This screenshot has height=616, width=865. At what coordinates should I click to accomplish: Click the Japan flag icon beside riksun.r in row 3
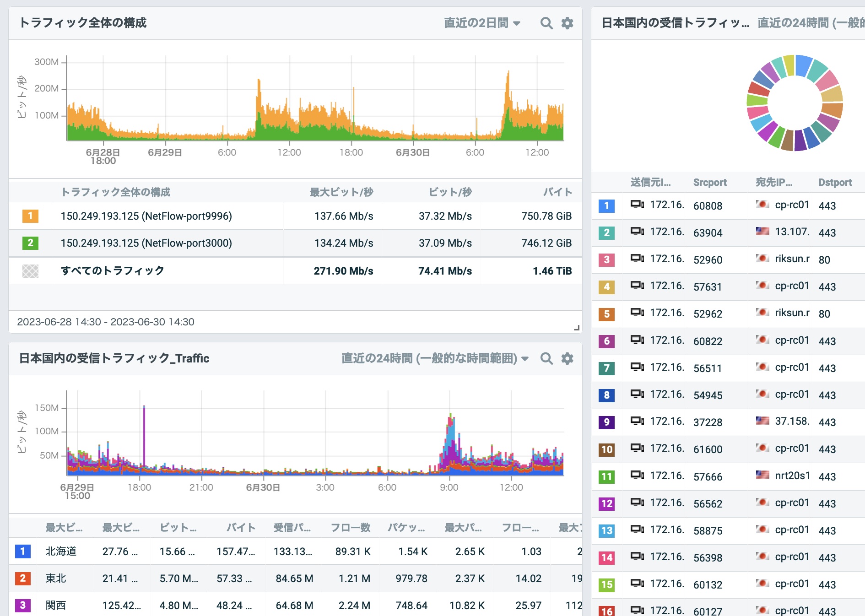(x=762, y=259)
